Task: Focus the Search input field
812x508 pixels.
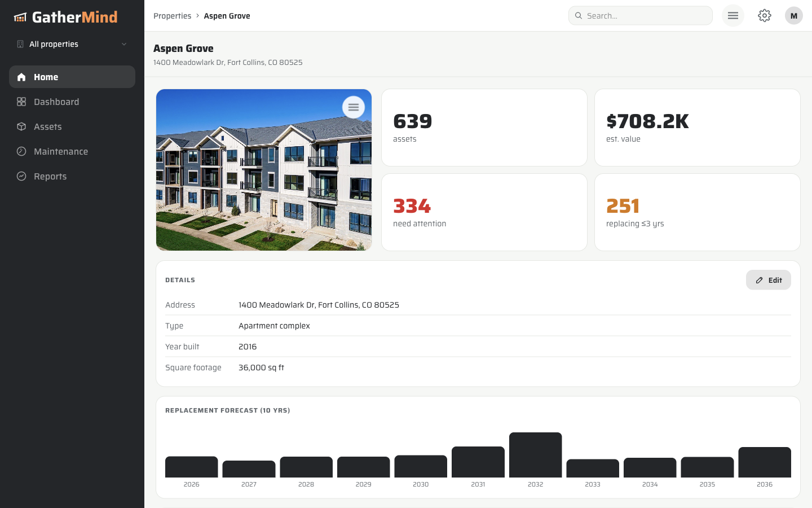Action: coord(641,16)
